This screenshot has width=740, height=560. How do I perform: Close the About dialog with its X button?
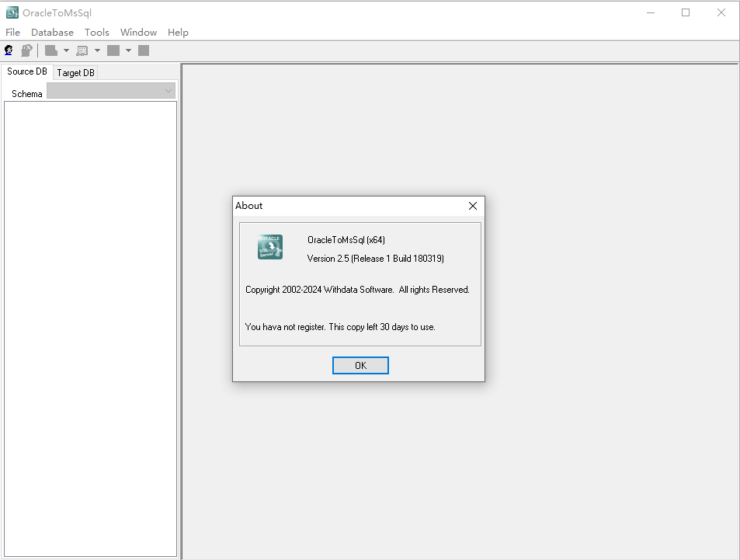point(472,206)
